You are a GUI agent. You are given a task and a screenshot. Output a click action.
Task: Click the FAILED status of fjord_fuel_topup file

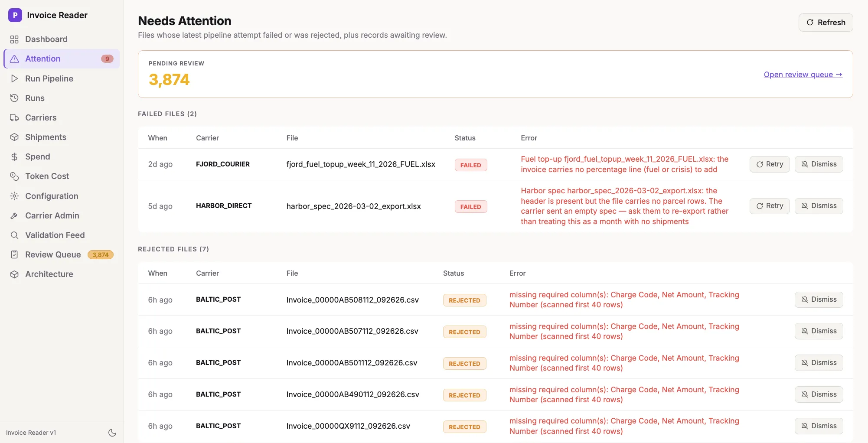pyautogui.click(x=471, y=165)
